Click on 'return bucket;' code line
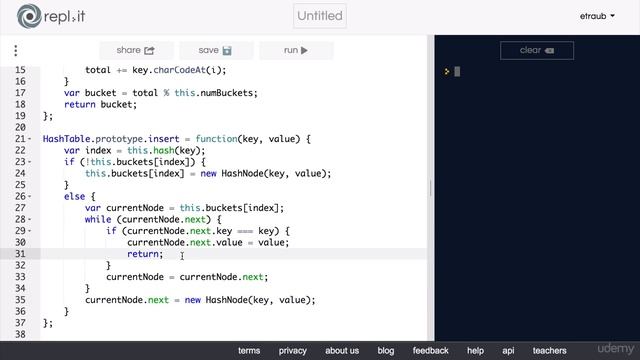The image size is (640, 360). 100,104
